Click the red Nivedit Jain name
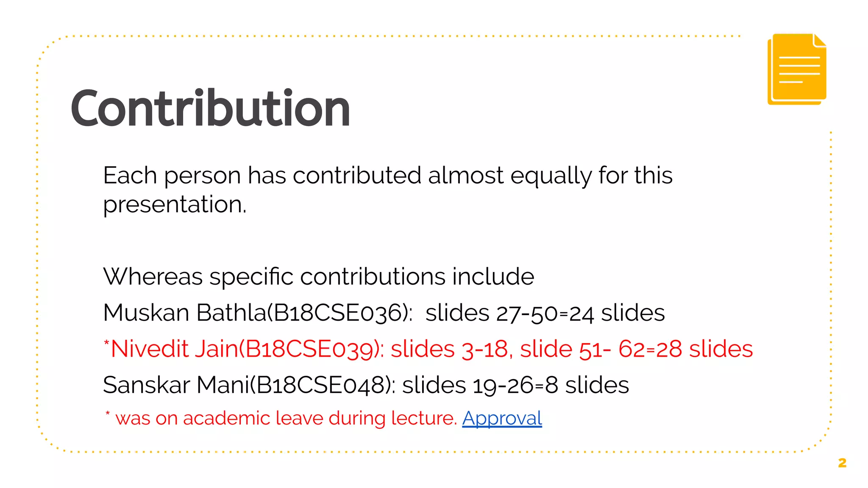 coord(173,349)
